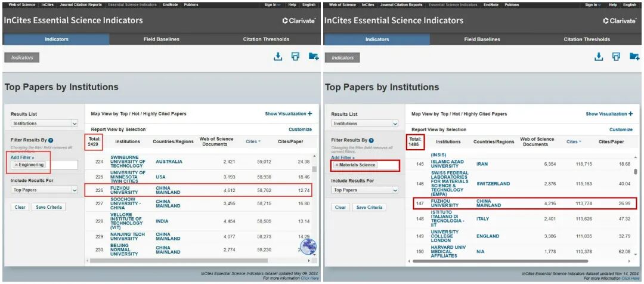This screenshot has width=644, height=284.
Task: Click SWITZERLAND country link in Materials table
Action: click(493, 184)
